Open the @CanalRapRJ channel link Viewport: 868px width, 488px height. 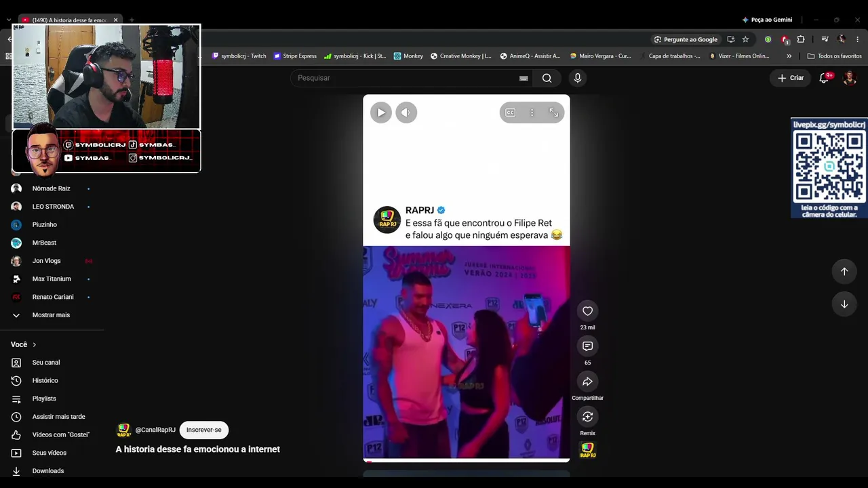(155, 430)
